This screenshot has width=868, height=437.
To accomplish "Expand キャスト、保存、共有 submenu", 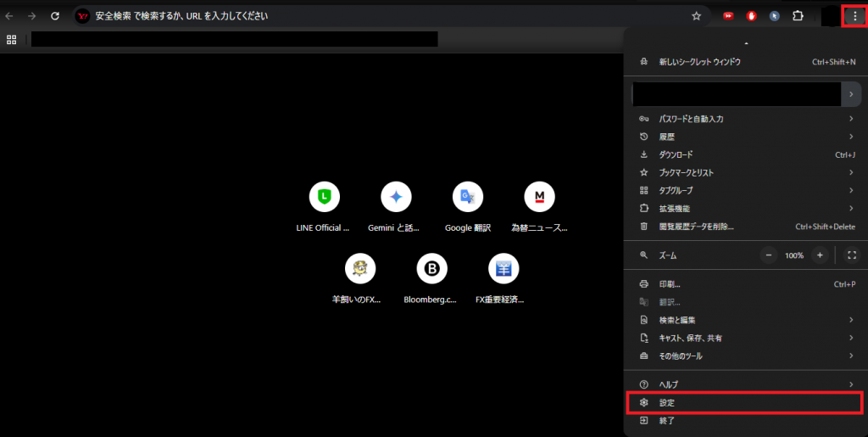I will coord(745,338).
